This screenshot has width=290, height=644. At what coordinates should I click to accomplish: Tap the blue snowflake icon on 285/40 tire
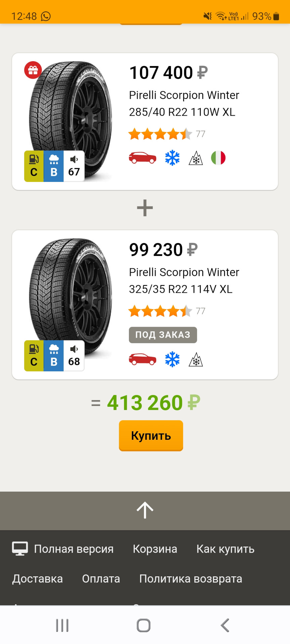[x=172, y=158]
